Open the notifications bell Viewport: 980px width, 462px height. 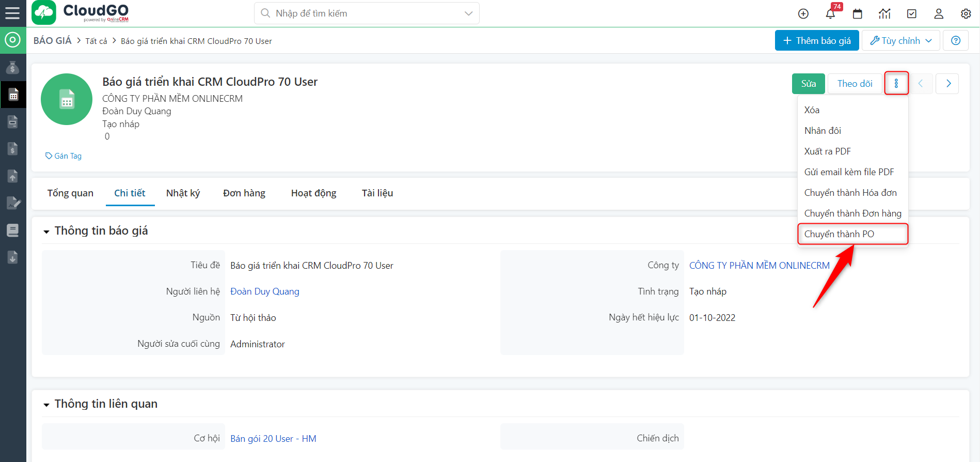point(830,13)
